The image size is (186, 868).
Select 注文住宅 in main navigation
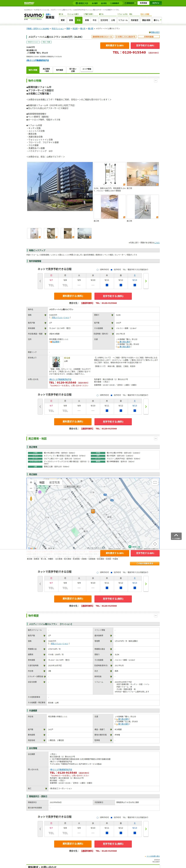104,20
